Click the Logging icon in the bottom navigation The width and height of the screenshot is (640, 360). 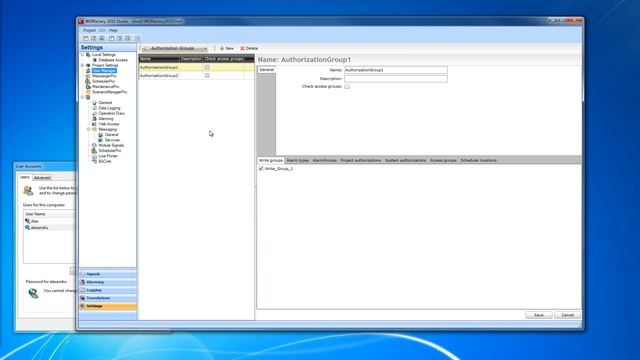(x=83, y=290)
